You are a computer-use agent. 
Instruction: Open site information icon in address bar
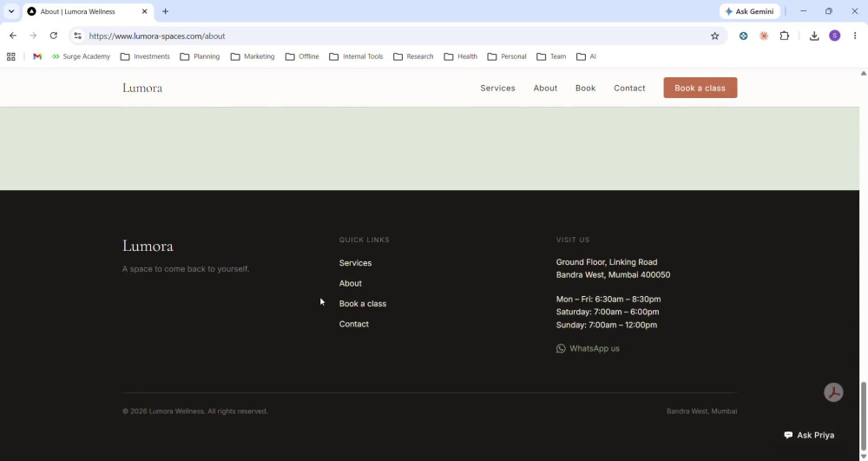tap(78, 36)
